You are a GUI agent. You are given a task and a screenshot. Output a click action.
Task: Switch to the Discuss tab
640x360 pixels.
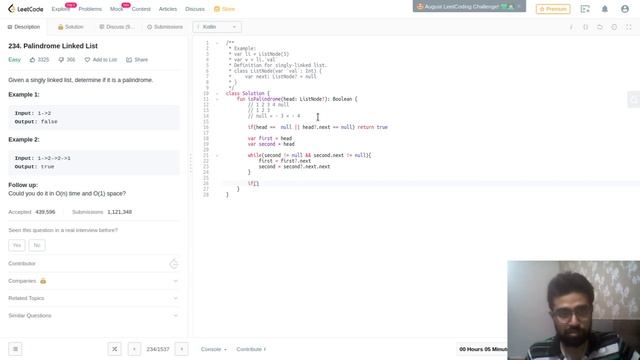tap(116, 27)
